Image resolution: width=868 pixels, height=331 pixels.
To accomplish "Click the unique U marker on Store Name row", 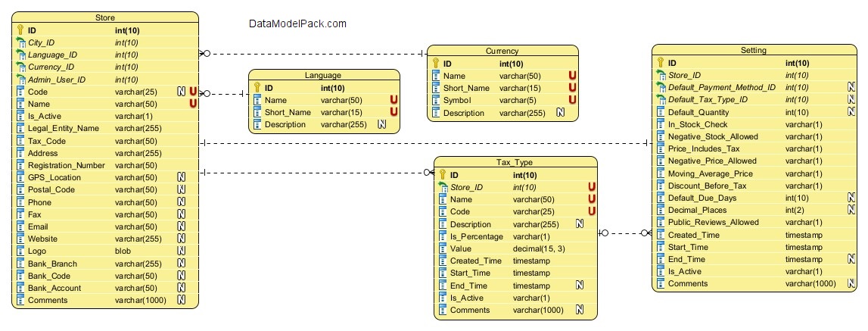I will point(193,104).
